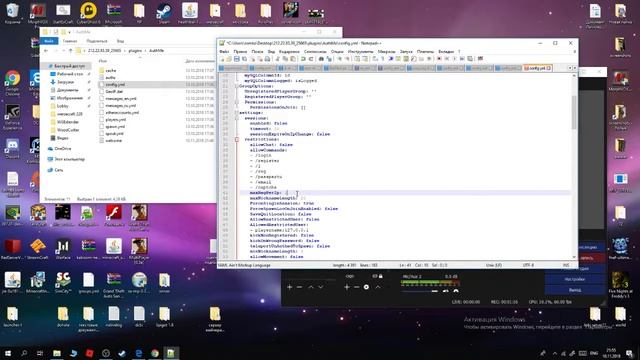Collapse GroupOptions fold marker in editor

tap(237, 86)
